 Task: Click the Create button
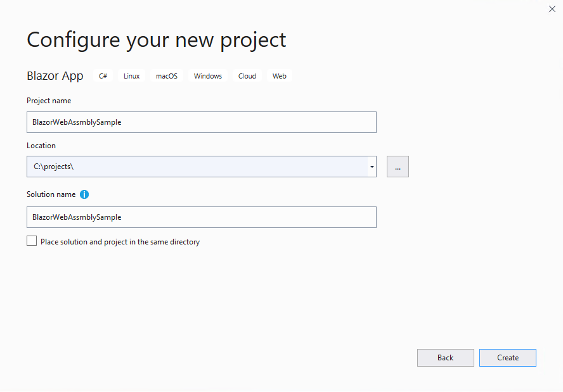coord(508,358)
